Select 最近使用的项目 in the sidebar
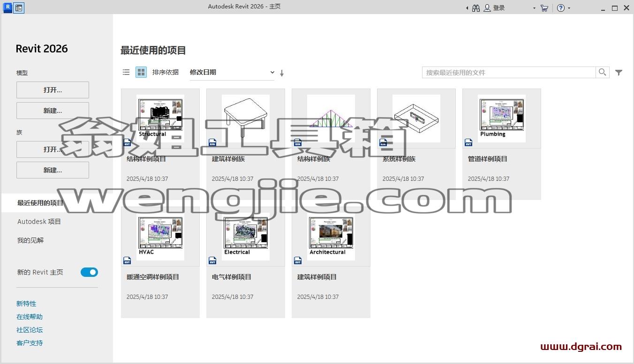The height and width of the screenshot is (364, 634). [57, 203]
